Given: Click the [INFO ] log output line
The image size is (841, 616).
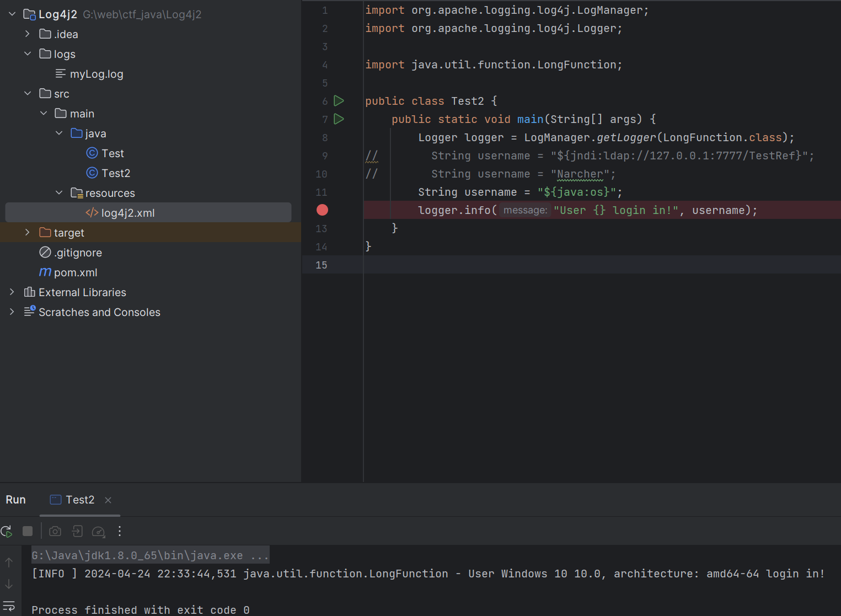Looking at the screenshot, I should tap(428, 574).
